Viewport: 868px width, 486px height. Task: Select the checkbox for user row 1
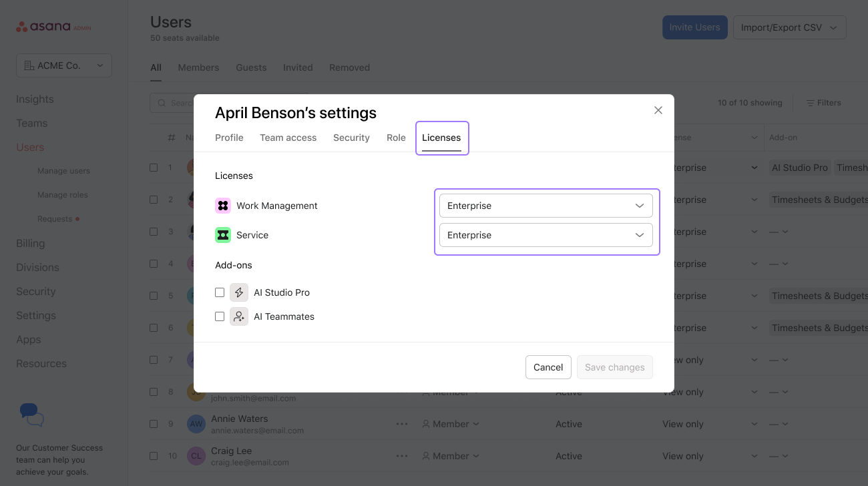click(154, 168)
